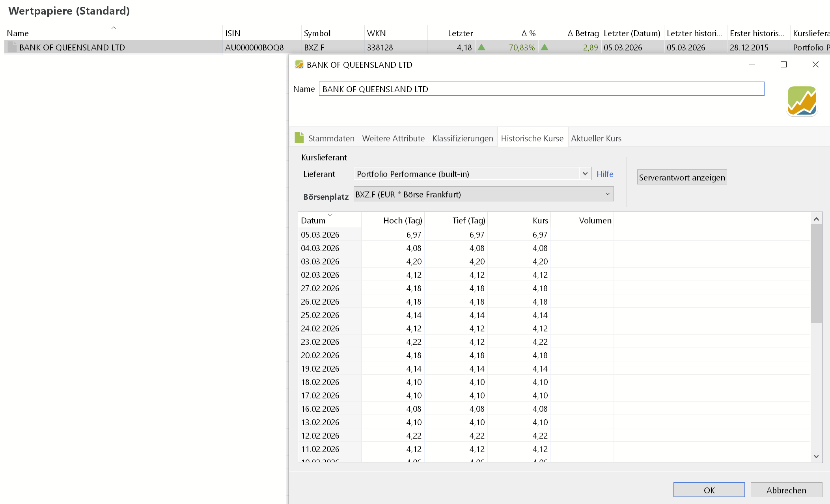830x504 pixels.
Task: Click the green up triangle beside 70,83%
Action: 481,47
